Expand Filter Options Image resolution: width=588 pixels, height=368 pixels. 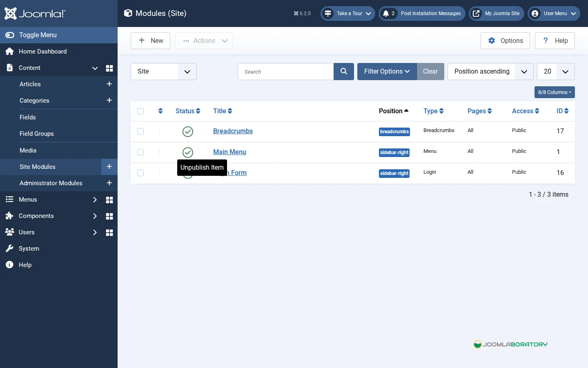pos(387,72)
